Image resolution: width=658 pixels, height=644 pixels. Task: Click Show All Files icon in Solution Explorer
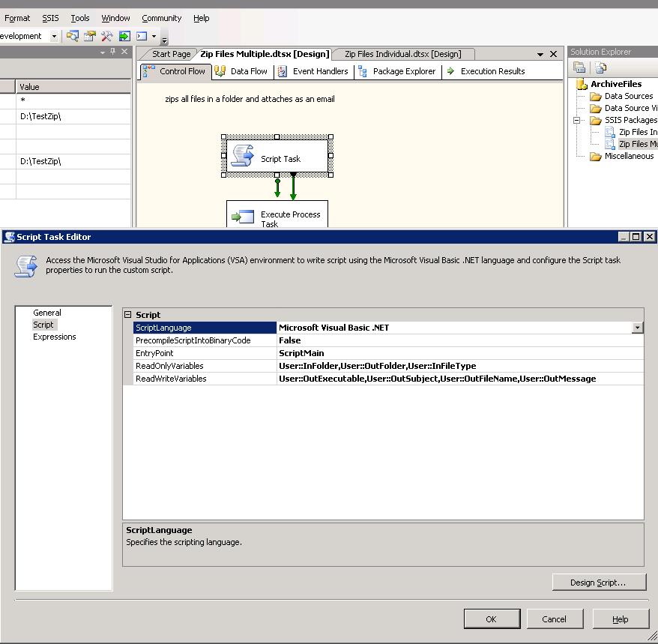pyautogui.click(x=601, y=67)
